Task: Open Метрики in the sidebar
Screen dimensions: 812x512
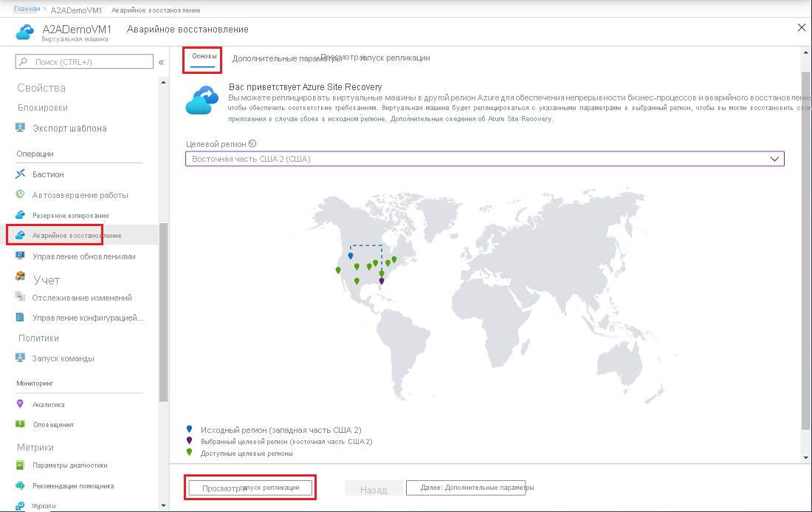Action: (x=35, y=447)
